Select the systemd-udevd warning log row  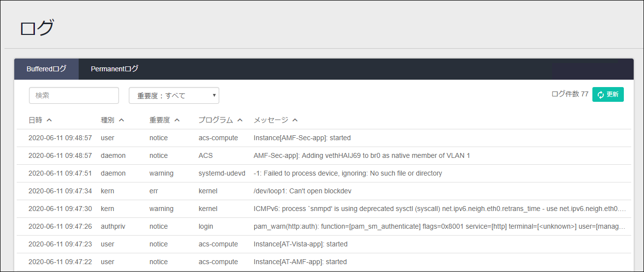point(323,173)
